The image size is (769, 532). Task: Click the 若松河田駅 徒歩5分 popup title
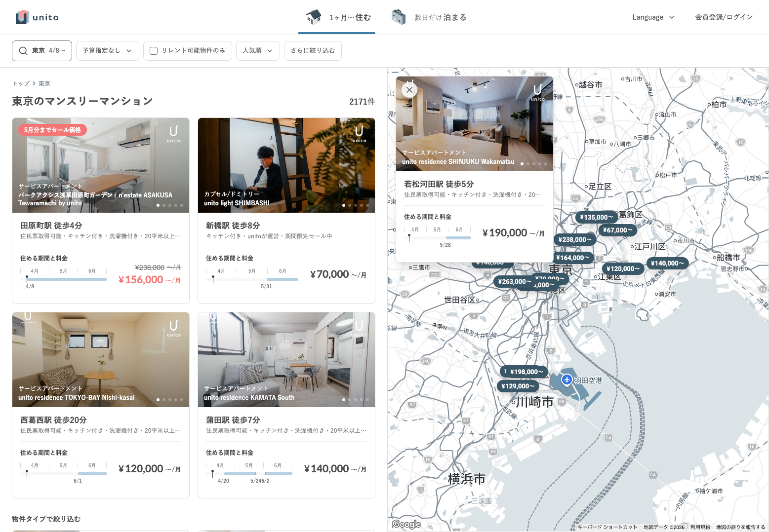point(439,184)
